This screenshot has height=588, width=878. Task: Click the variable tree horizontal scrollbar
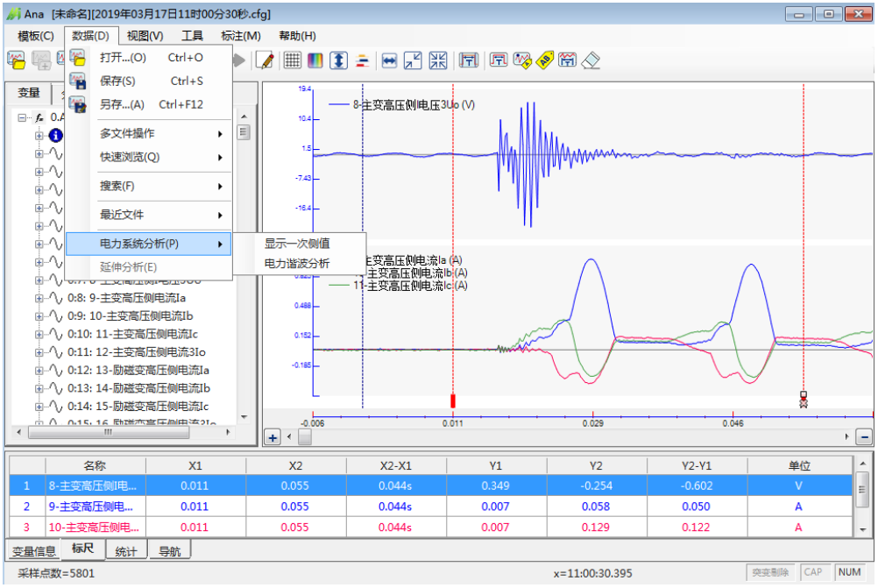click(x=109, y=432)
